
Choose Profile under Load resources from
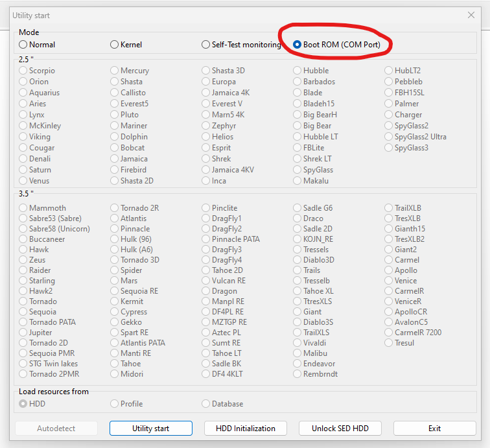[115, 404]
